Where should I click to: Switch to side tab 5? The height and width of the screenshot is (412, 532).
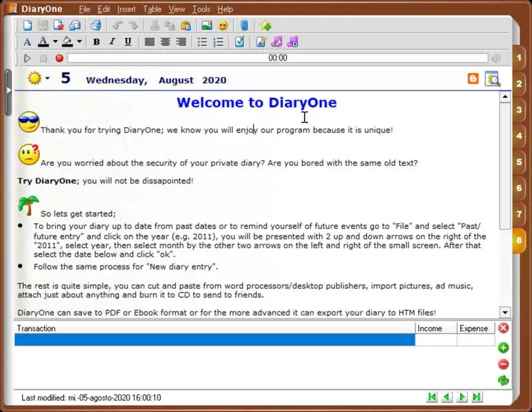pyautogui.click(x=519, y=162)
